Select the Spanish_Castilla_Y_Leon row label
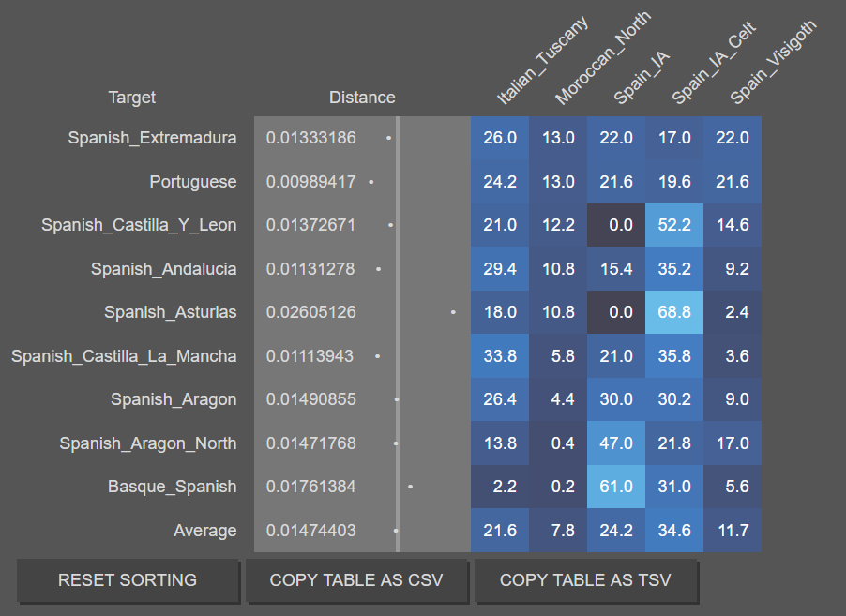846x616 pixels. [x=139, y=225]
